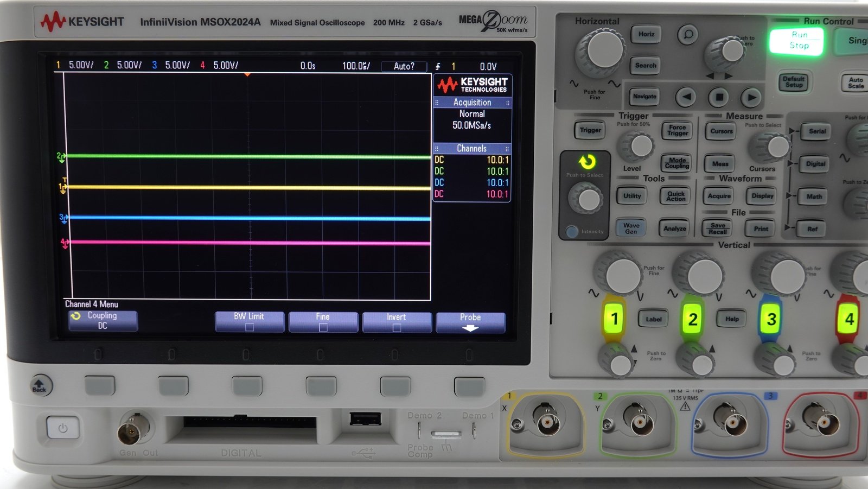Expand the Acquisition sidebar header

pyautogui.click(x=472, y=103)
